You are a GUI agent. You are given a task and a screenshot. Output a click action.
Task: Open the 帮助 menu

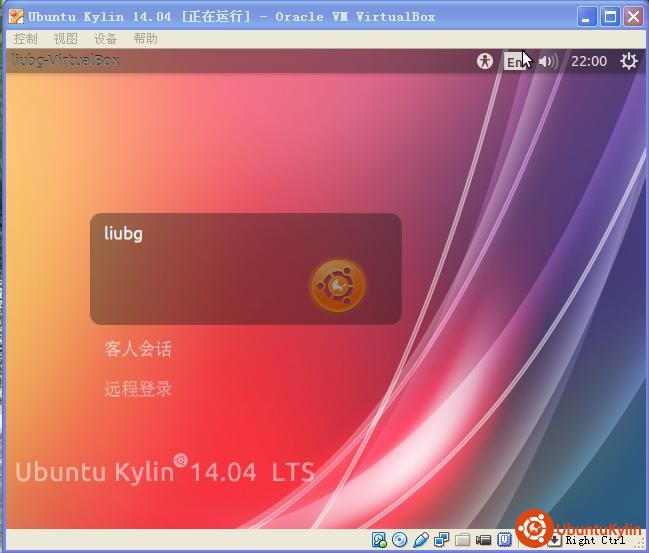point(145,38)
